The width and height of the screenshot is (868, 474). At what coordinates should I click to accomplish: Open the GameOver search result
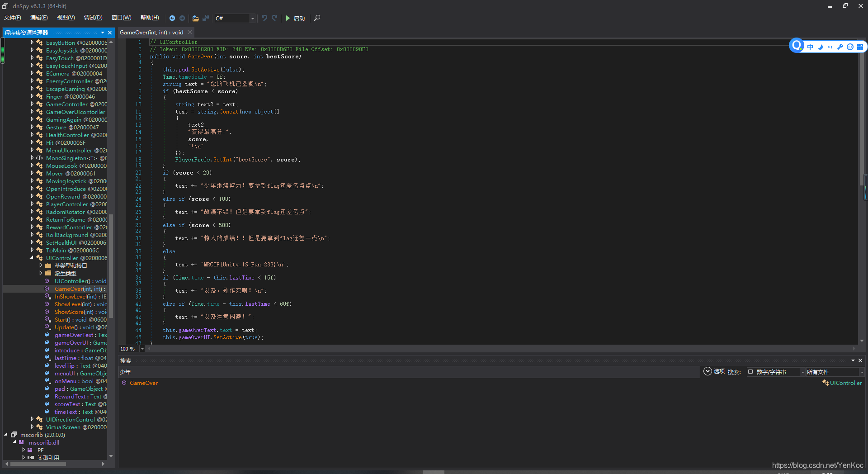(x=144, y=383)
